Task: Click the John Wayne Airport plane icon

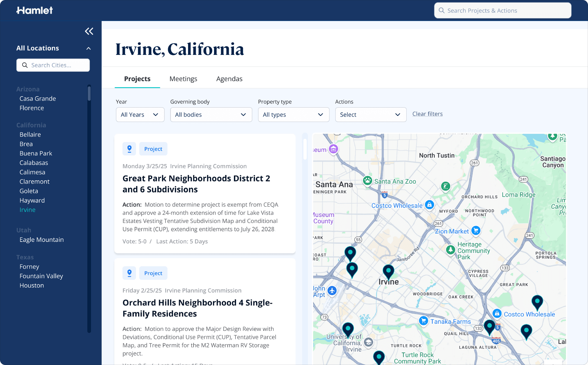Action: click(x=332, y=291)
